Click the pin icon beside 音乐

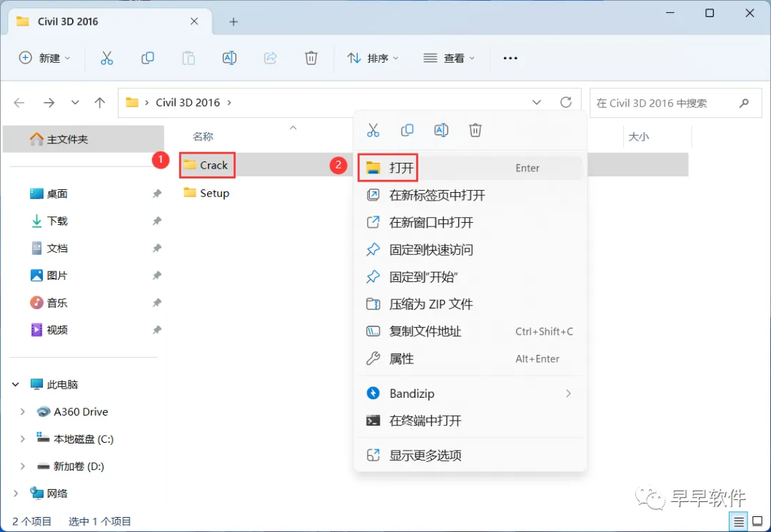click(x=157, y=302)
